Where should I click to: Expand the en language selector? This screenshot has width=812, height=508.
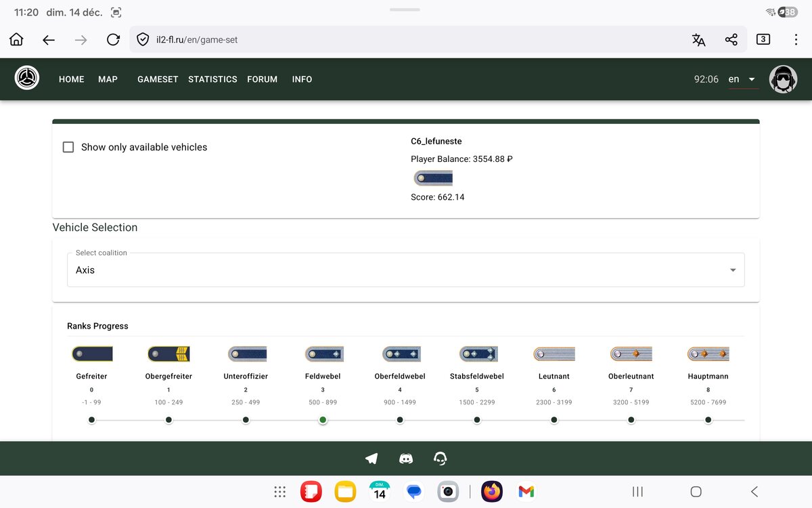click(x=742, y=79)
